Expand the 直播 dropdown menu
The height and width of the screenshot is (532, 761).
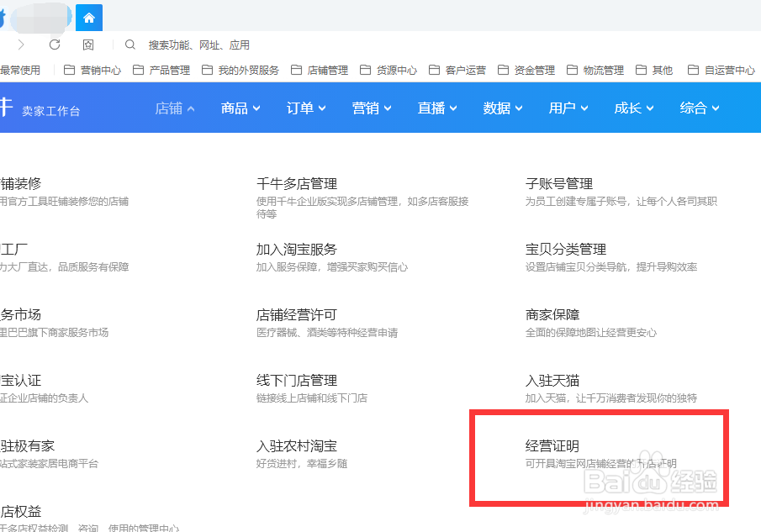437,108
